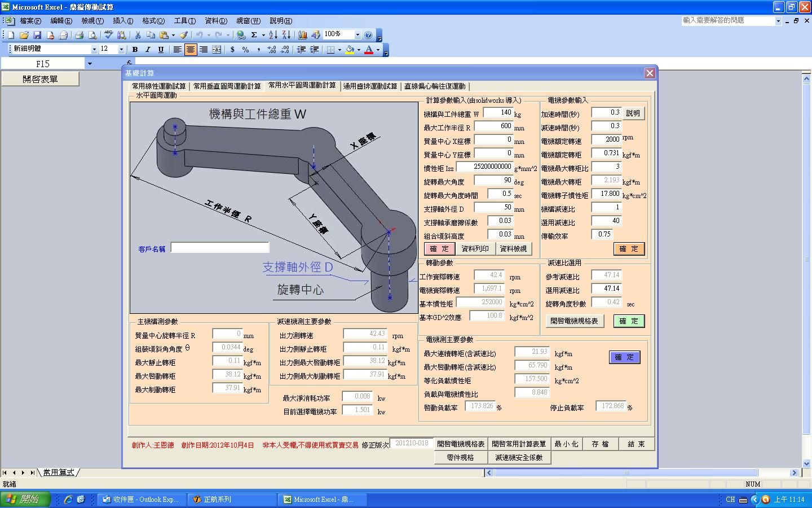Click the Font Color red A swatch
This screenshot has height=508, width=812.
click(369, 50)
